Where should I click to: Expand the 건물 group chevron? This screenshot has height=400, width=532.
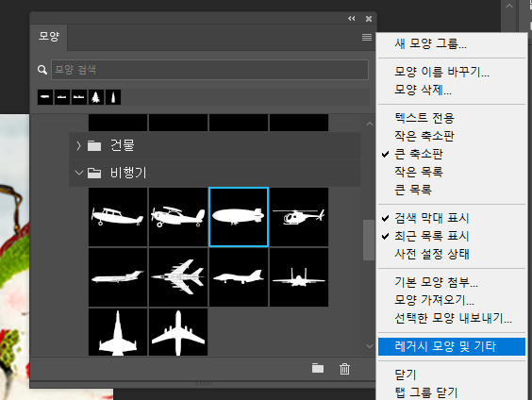pos(78,146)
